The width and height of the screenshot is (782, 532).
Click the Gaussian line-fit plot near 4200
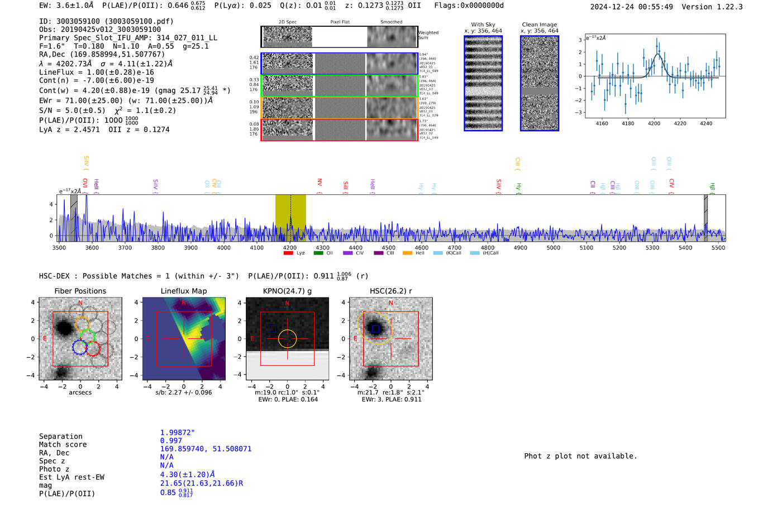tap(655, 76)
